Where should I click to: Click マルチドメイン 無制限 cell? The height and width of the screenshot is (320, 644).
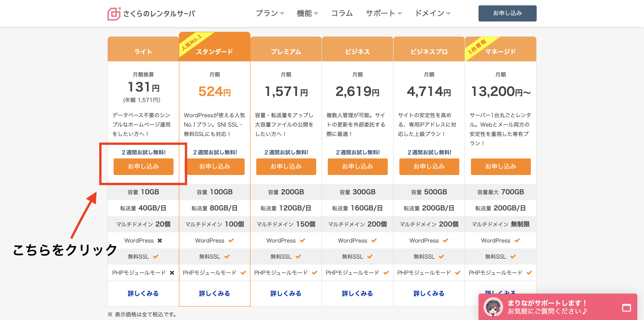click(500, 224)
